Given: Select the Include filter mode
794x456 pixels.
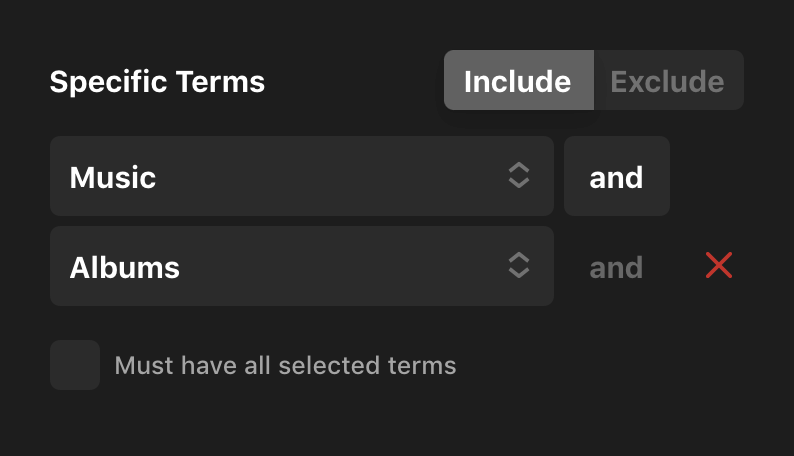Looking at the screenshot, I should 518,81.
